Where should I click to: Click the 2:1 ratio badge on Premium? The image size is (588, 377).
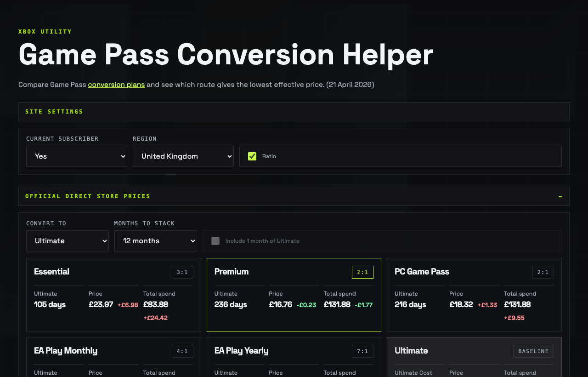tap(362, 272)
